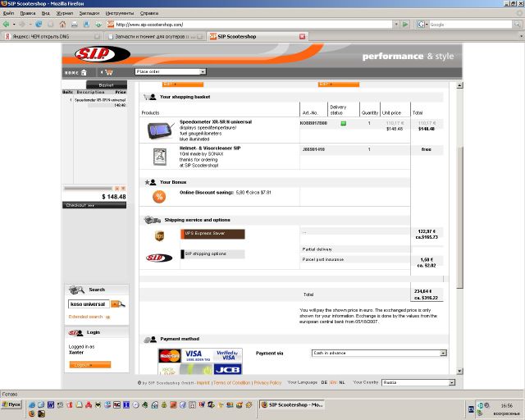
Task: Open the bat icon in the quick launch bar
Action: 98,404
